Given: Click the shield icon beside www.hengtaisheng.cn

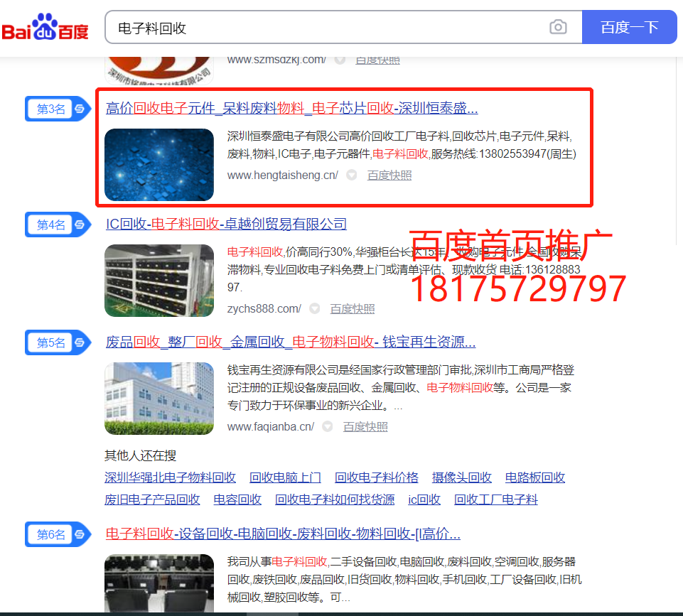Looking at the screenshot, I should [x=352, y=175].
